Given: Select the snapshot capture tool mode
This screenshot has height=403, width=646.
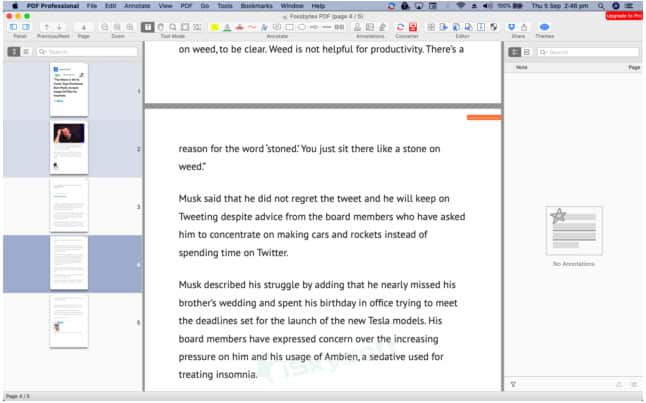Looking at the screenshot, I should click(198, 27).
